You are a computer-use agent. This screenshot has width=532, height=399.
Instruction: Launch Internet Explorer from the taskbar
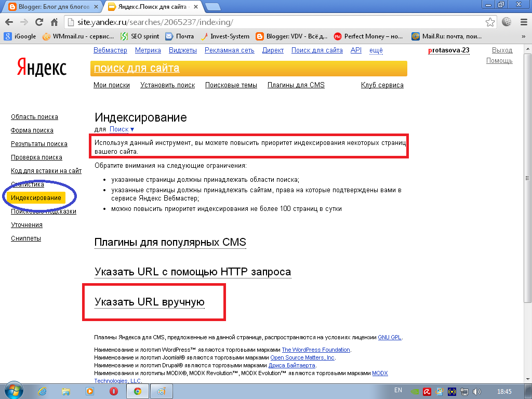click(x=42, y=391)
